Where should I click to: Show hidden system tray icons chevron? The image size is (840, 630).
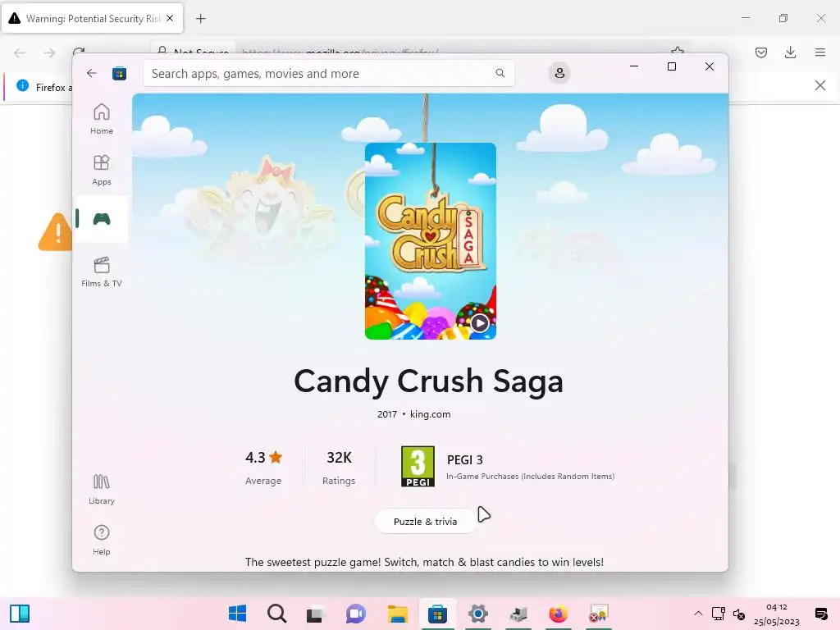(698, 614)
